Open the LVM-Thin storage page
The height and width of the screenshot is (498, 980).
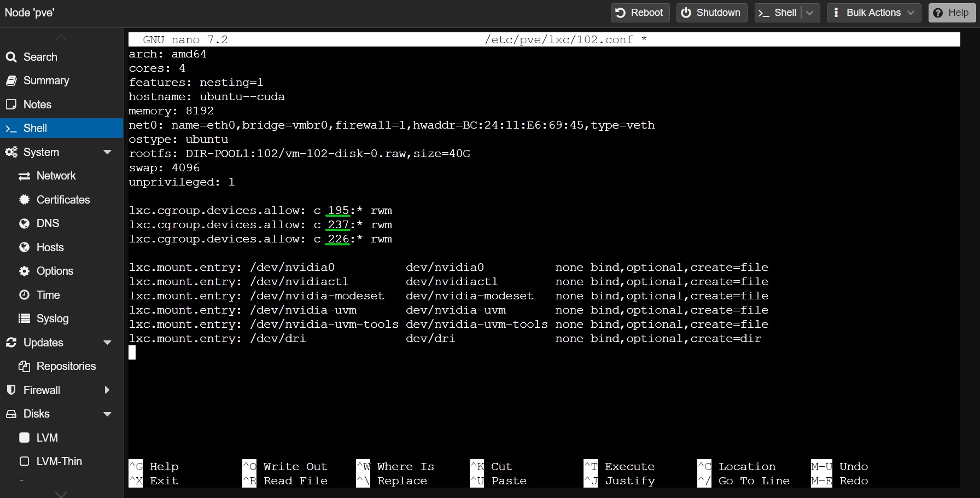pos(62,461)
